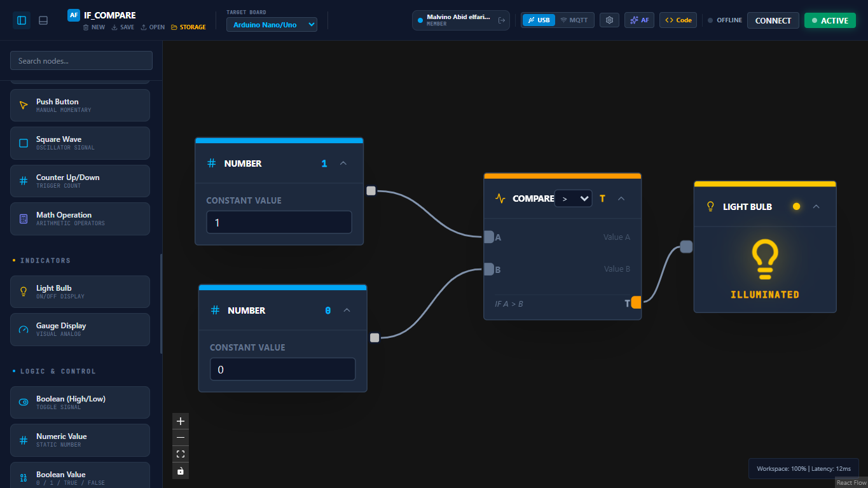The width and height of the screenshot is (868, 488).
Task: Click output port of NUMBER 1 node
Action: (371, 190)
